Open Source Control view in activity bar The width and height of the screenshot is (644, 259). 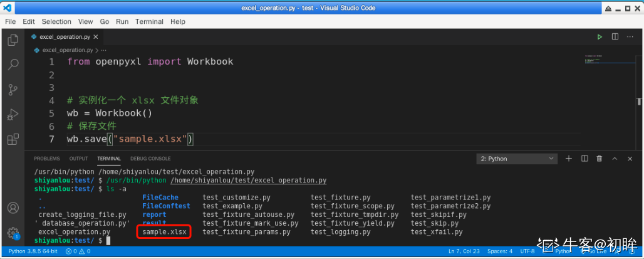pos(13,89)
